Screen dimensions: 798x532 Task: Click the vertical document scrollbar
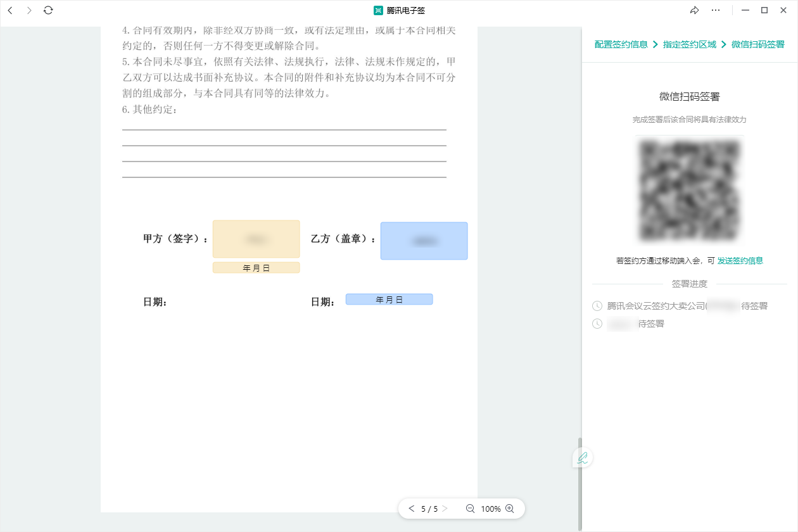click(579, 484)
